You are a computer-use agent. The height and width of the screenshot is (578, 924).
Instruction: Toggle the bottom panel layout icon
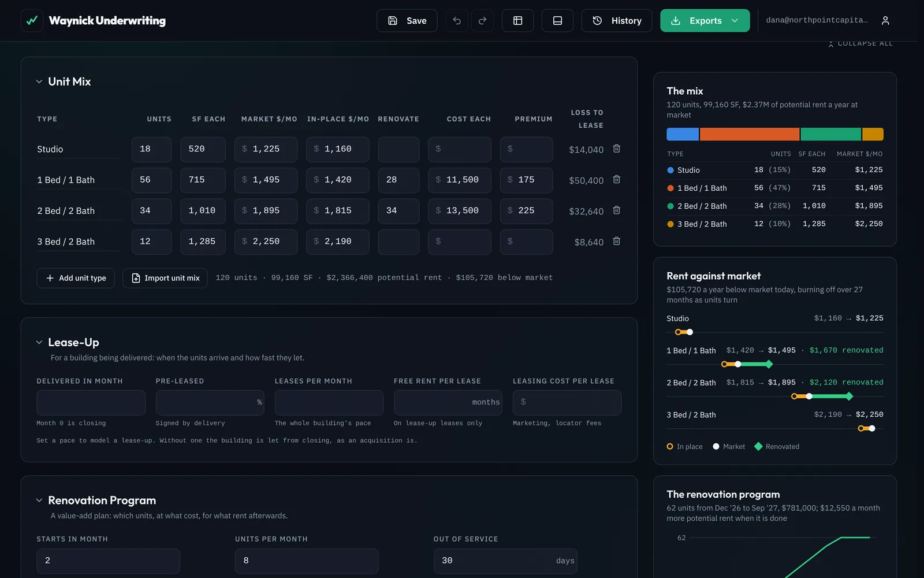(558, 21)
